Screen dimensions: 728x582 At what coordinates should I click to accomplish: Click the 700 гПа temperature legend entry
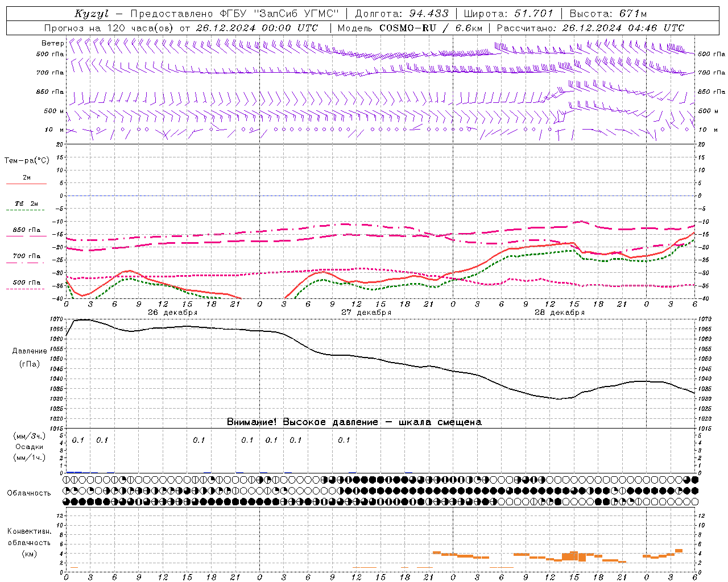27,256
